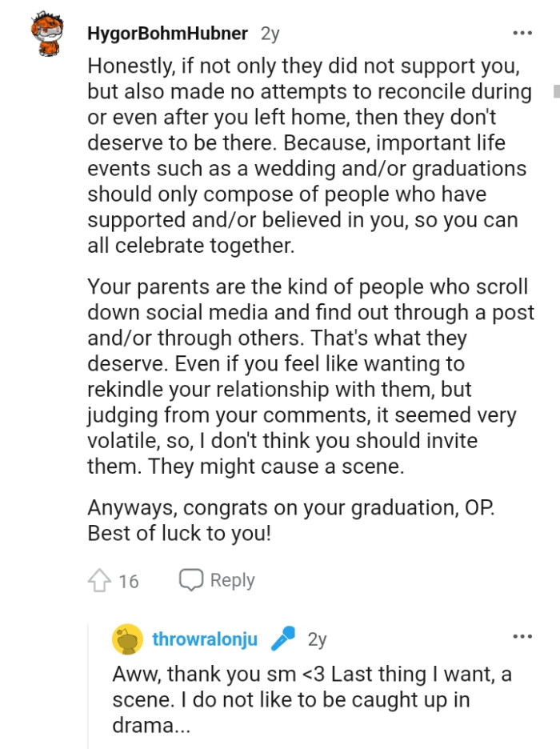The height and width of the screenshot is (749, 560).
Task: Open the overflow menu for HygorBohmHubner's comment
Action: click(522, 32)
